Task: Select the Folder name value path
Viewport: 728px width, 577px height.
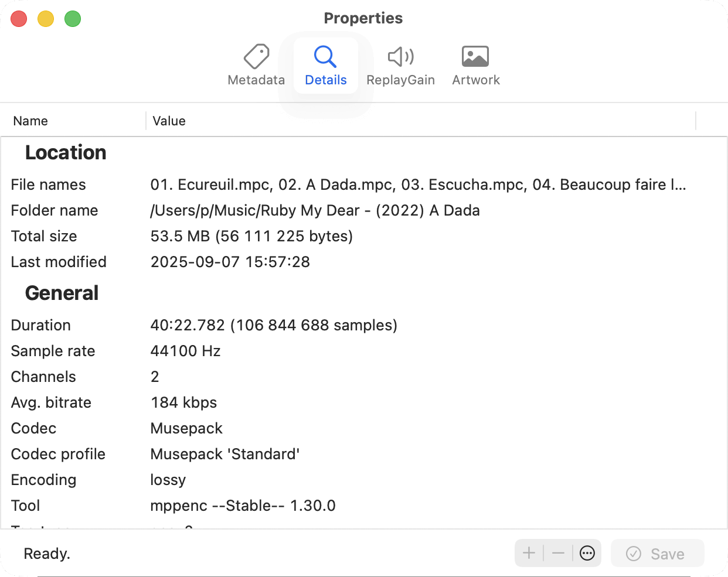Action: [315, 210]
